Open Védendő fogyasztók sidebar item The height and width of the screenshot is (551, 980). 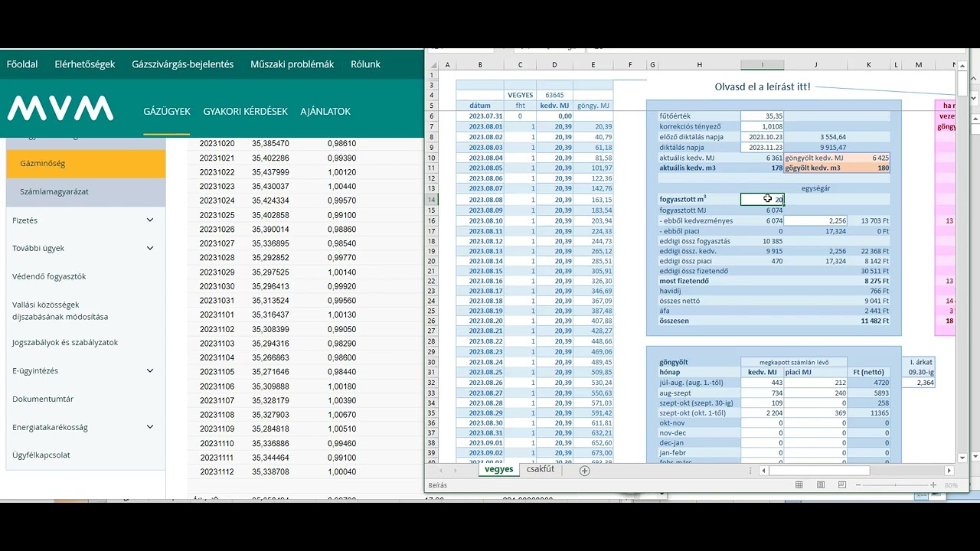pyautogui.click(x=49, y=276)
